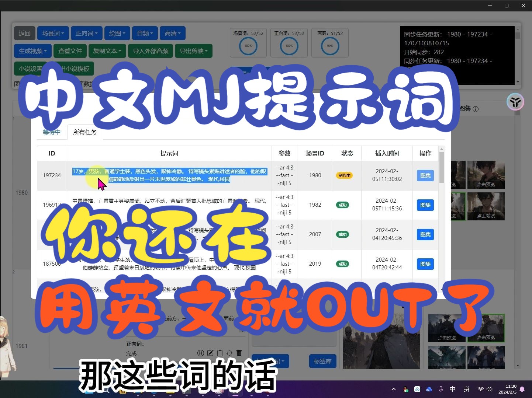
Task: Open the 正向词 dropdown in top toolbar
Action: click(87, 33)
